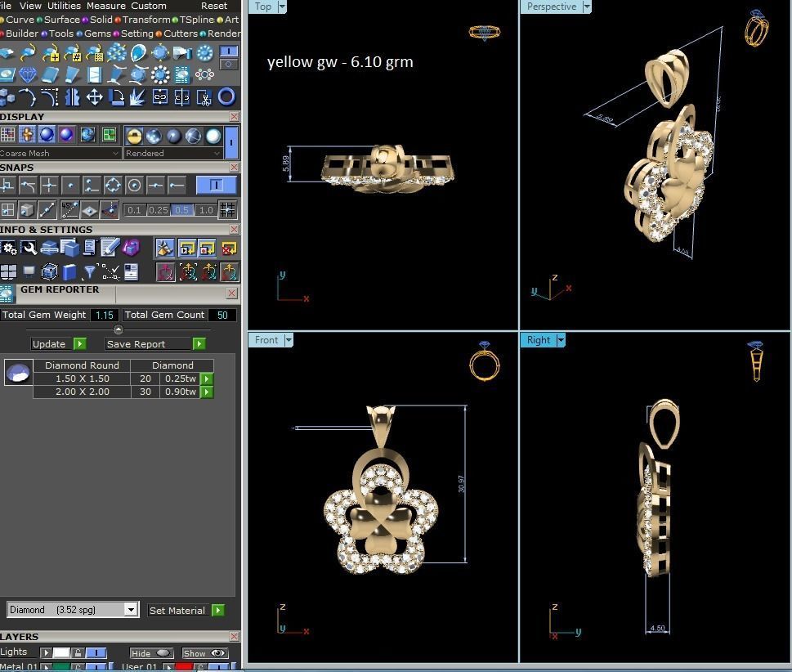This screenshot has width=792, height=672.
Task: Open the Perspective viewport dropdown arrow
Action: 586,7
